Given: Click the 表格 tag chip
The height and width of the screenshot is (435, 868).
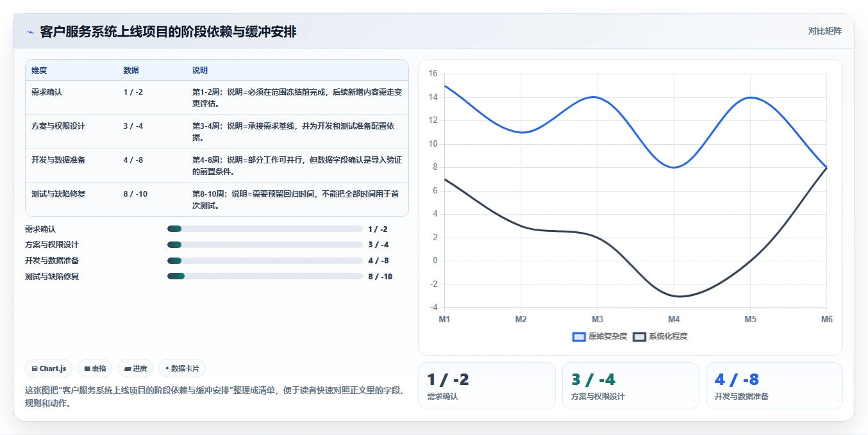Looking at the screenshot, I should pos(95,368).
